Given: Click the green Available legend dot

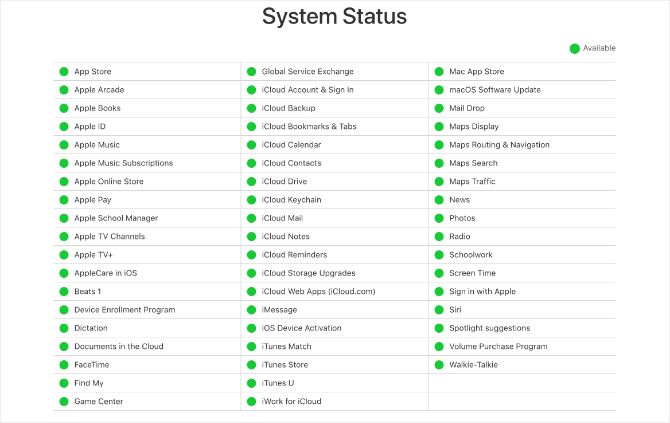Looking at the screenshot, I should (x=575, y=48).
